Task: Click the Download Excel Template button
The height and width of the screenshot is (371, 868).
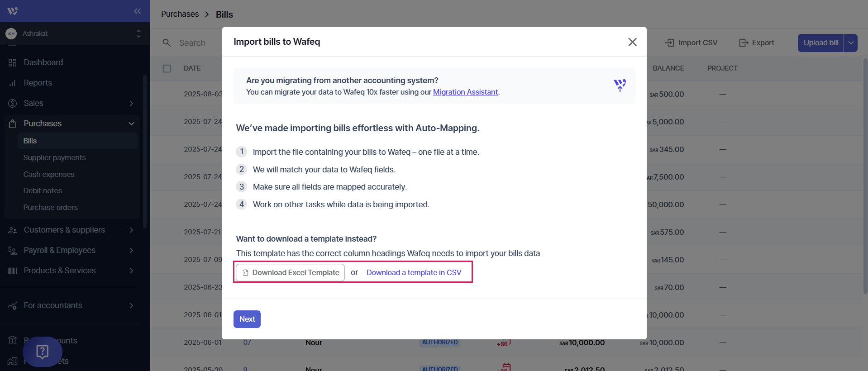Action: click(291, 272)
